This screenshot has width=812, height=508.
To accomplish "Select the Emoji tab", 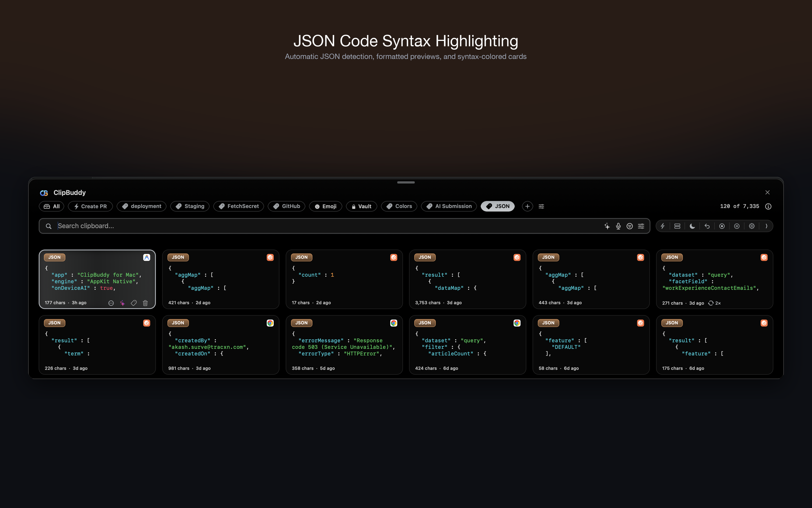I will tap(325, 206).
